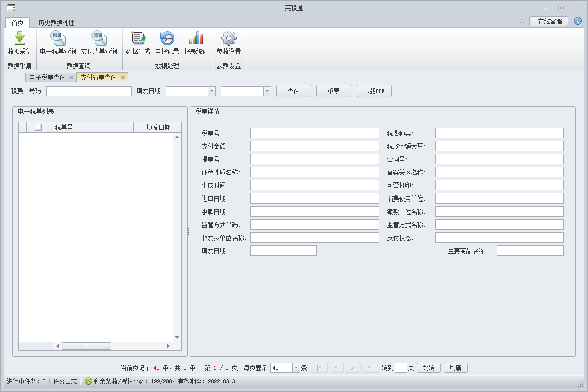Click the 下载PDF button
The width and height of the screenshot is (588, 392).
click(x=374, y=91)
